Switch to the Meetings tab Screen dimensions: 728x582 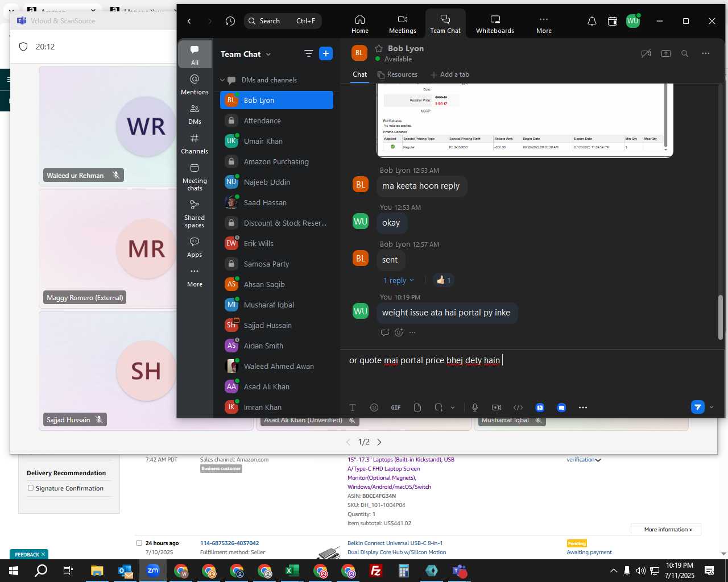click(403, 24)
